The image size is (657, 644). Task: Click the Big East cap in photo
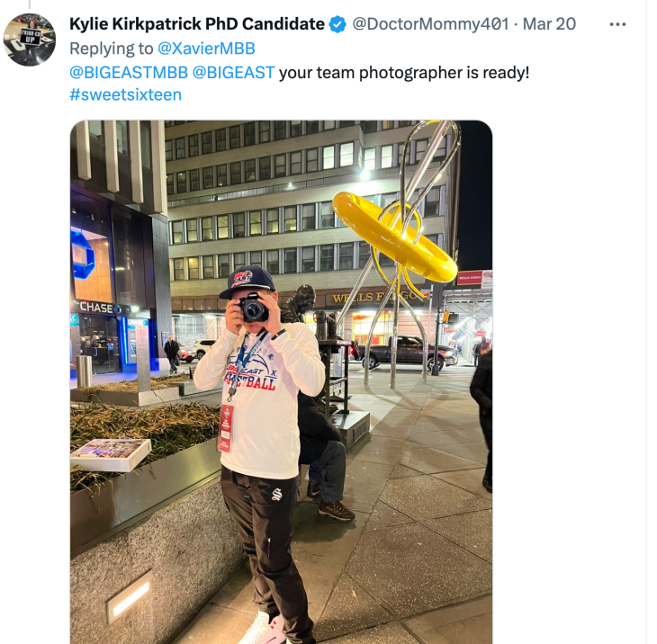[247, 282]
